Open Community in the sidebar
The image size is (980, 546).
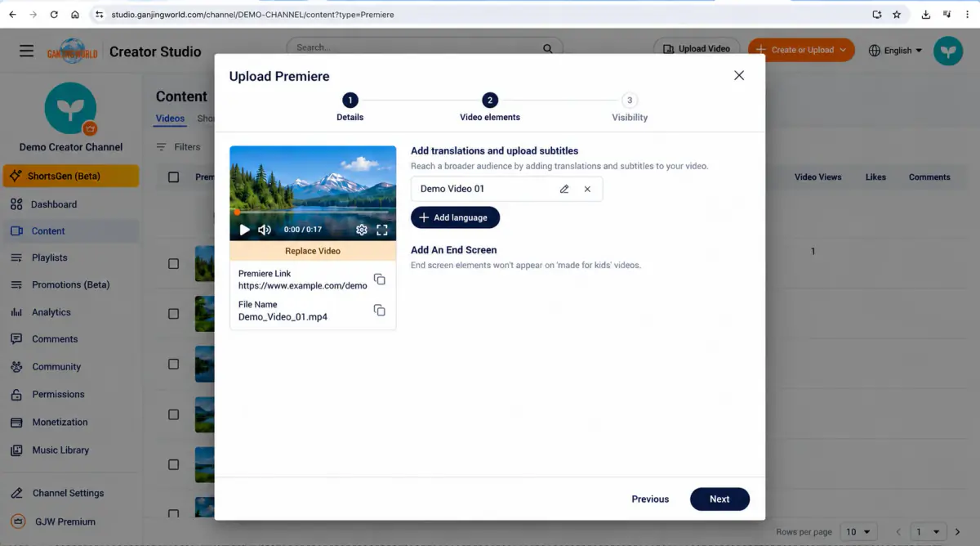click(x=69, y=367)
